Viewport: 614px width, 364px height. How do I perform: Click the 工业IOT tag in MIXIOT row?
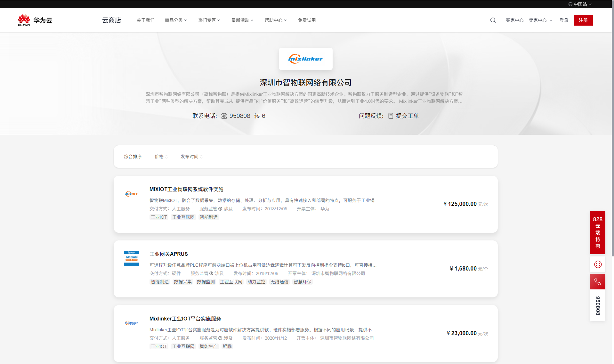click(x=159, y=217)
